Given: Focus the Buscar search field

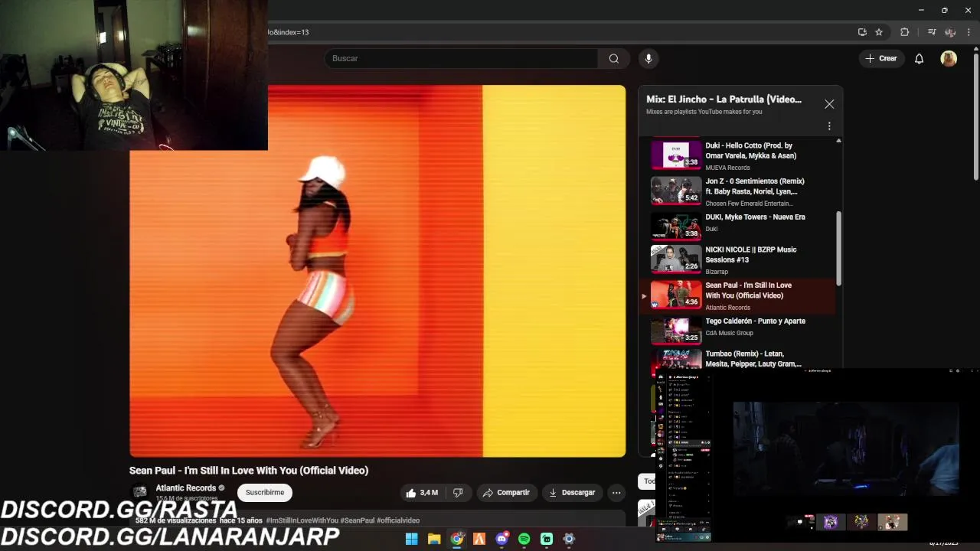Looking at the screenshot, I should coord(461,59).
